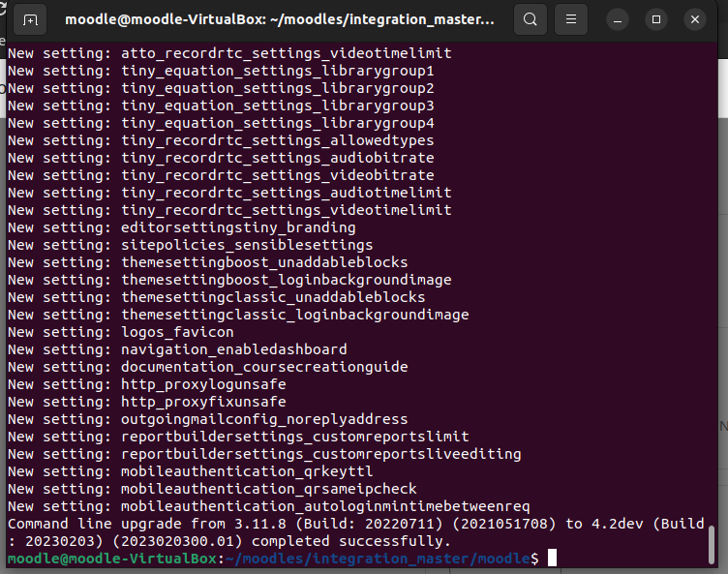This screenshot has height=574, width=728.
Task: Click mobileauthentication_qrsameipcheck text
Action: coord(269,489)
